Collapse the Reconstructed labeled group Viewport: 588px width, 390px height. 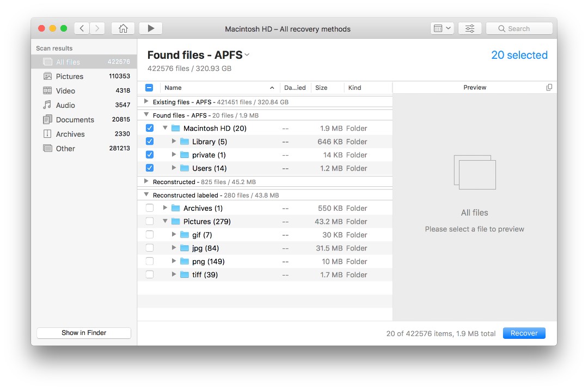coord(146,194)
